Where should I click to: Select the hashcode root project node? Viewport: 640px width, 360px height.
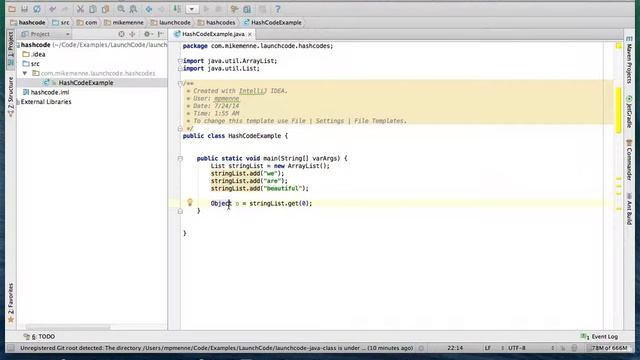click(x=92, y=44)
